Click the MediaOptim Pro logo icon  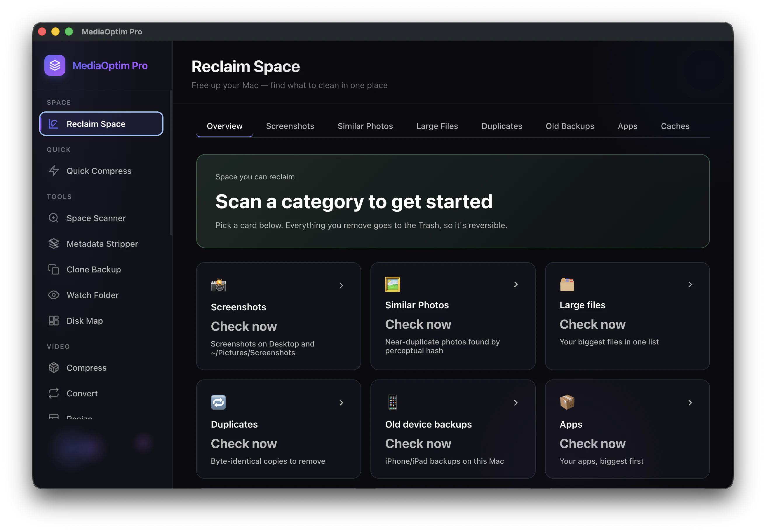click(x=55, y=65)
